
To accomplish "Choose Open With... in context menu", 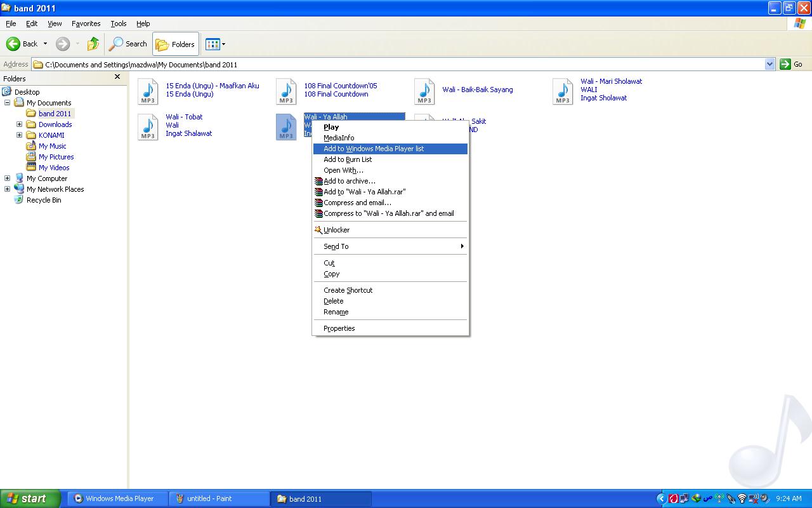I will point(390,170).
